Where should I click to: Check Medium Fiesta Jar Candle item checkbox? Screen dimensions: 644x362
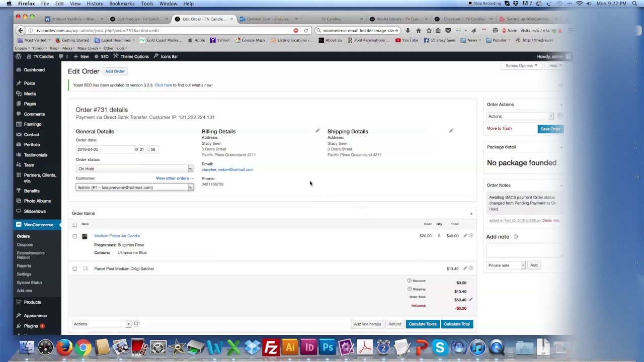click(x=75, y=236)
